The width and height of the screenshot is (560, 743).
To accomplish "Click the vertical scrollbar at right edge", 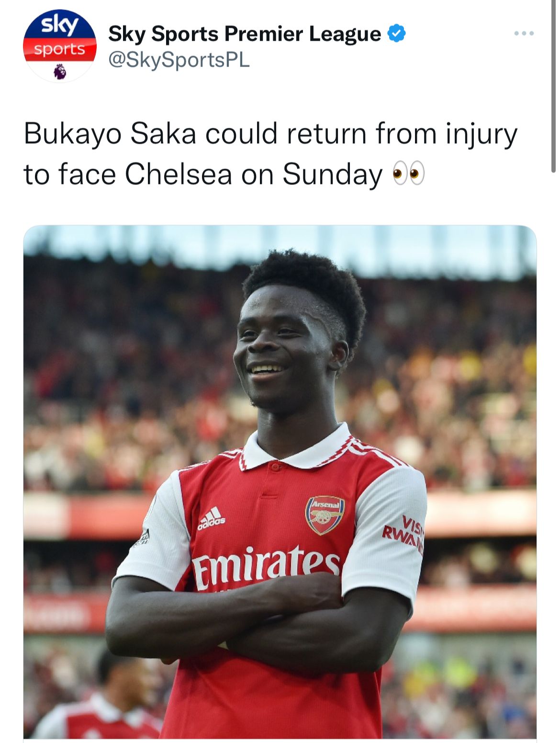I will (554, 86).
